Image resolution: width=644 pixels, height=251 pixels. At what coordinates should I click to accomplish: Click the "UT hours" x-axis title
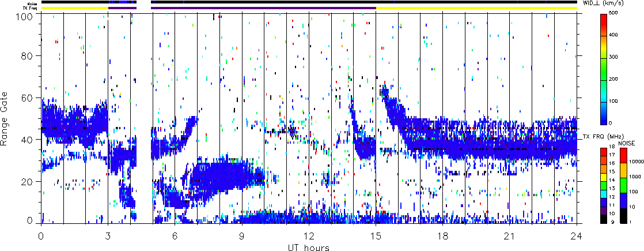[309, 248]
